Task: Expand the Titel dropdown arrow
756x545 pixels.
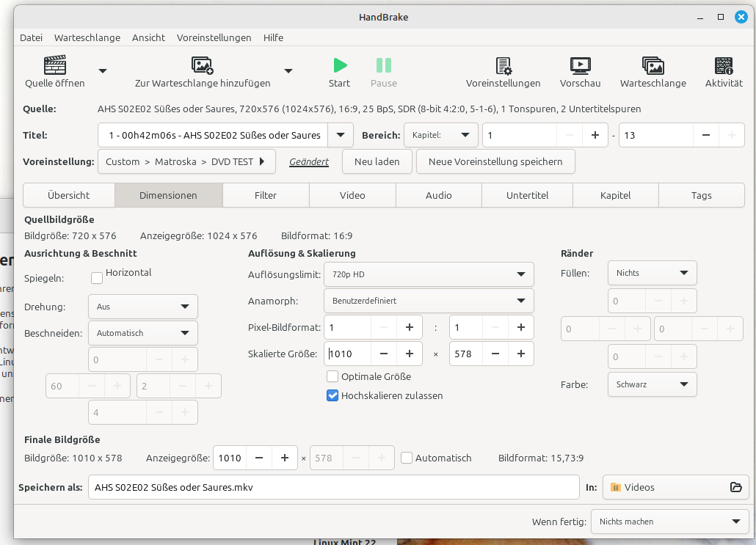Action: [x=341, y=135]
